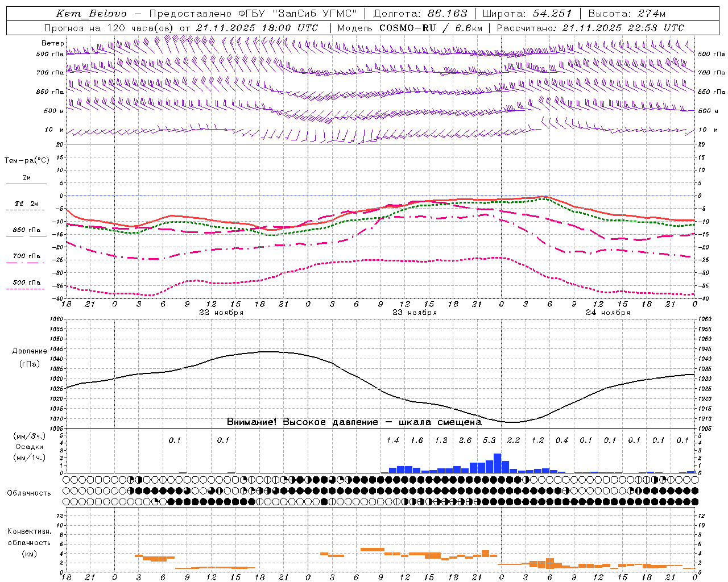Select the Td 2м legend entry
Image resolution: width=728 pixels, height=582 pixels.
pos(26,203)
